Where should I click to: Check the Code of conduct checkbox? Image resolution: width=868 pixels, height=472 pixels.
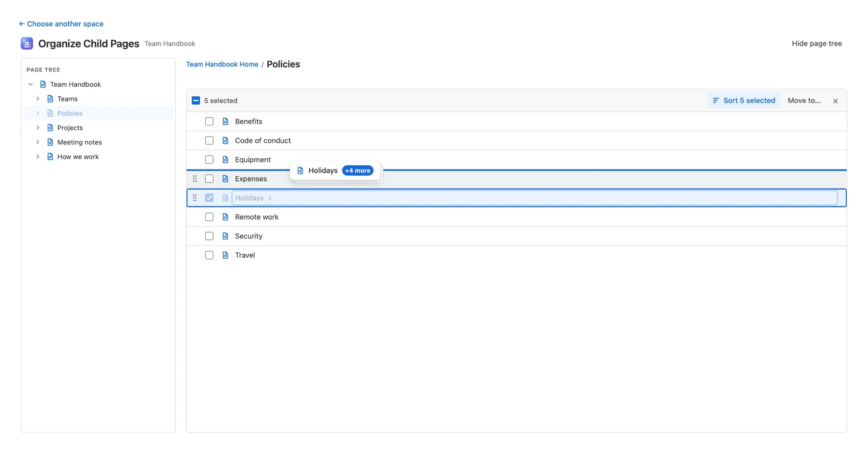pos(209,141)
